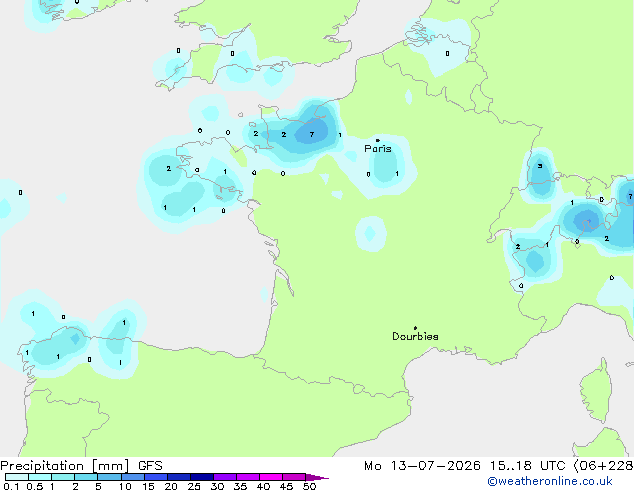Click the 'Mo 13-07-2026' forecast date text
Image resolution: width=634 pixels, height=490 pixels.
tap(422, 466)
